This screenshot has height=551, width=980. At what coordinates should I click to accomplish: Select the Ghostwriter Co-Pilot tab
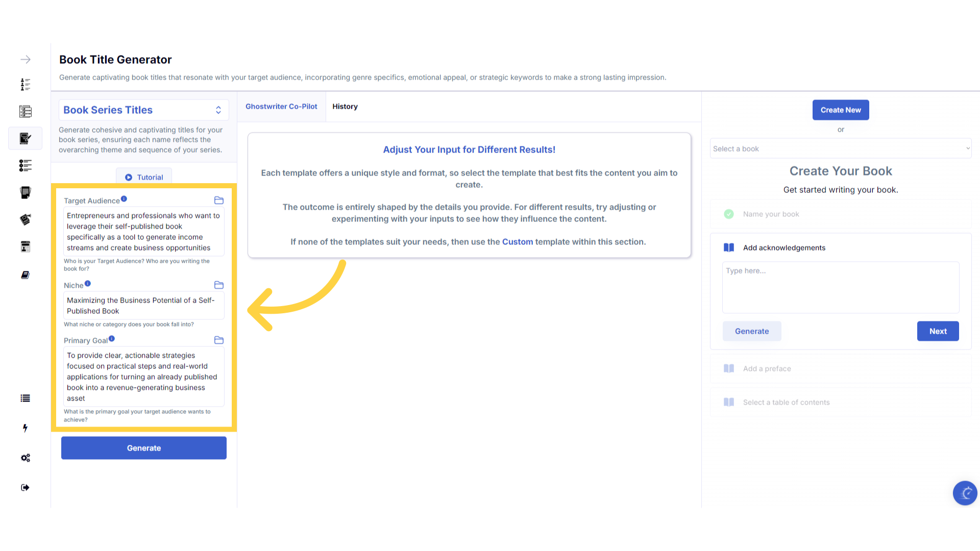[281, 107]
